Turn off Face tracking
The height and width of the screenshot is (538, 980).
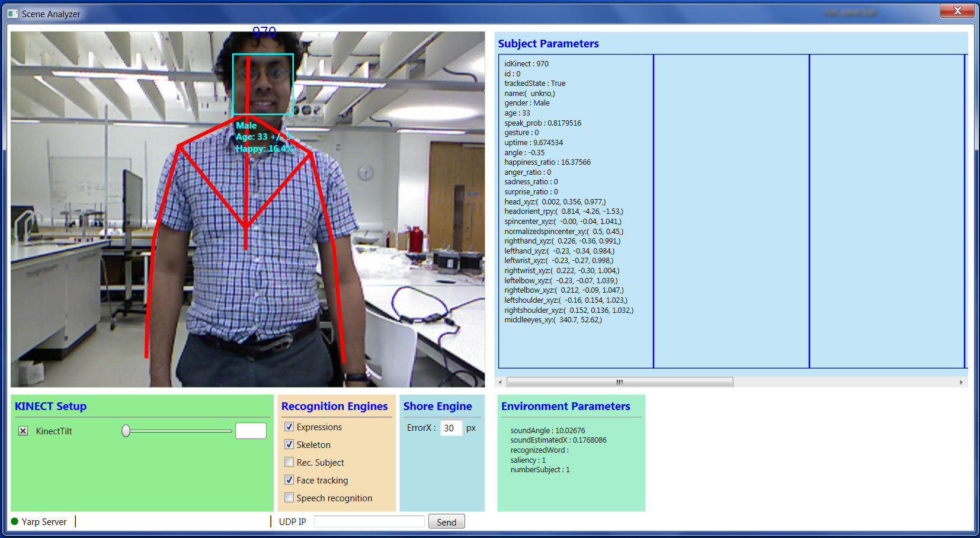coord(289,480)
